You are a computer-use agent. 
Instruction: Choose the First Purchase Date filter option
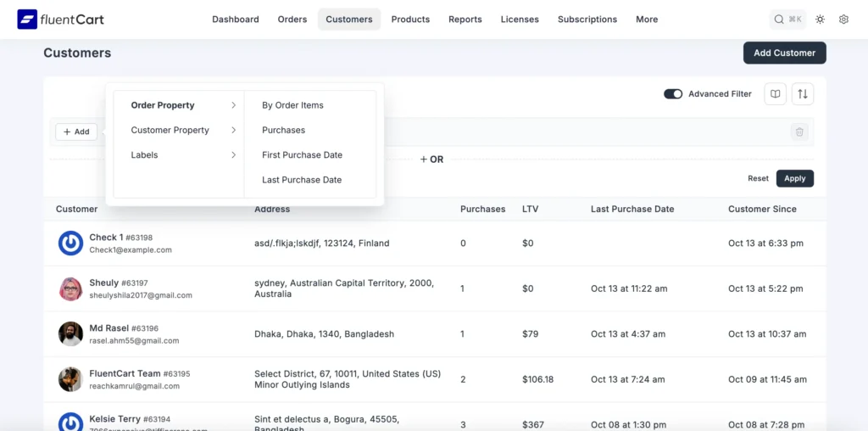302,155
